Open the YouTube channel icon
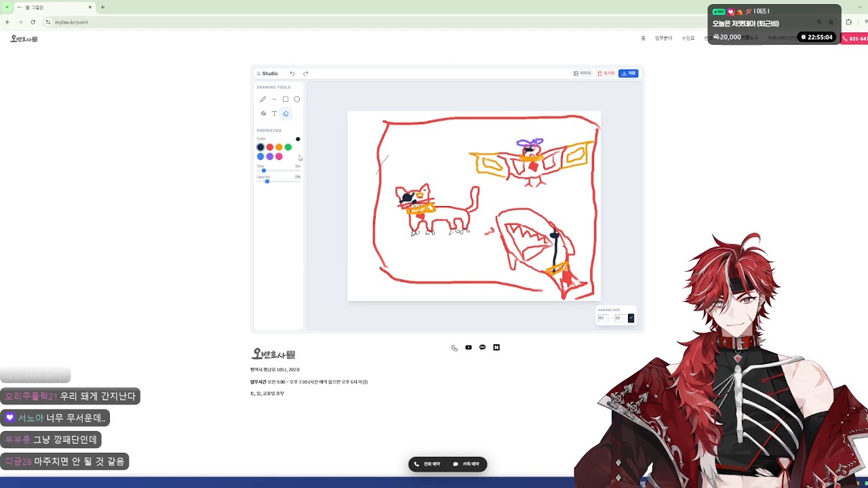The image size is (868, 488). point(469,348)
